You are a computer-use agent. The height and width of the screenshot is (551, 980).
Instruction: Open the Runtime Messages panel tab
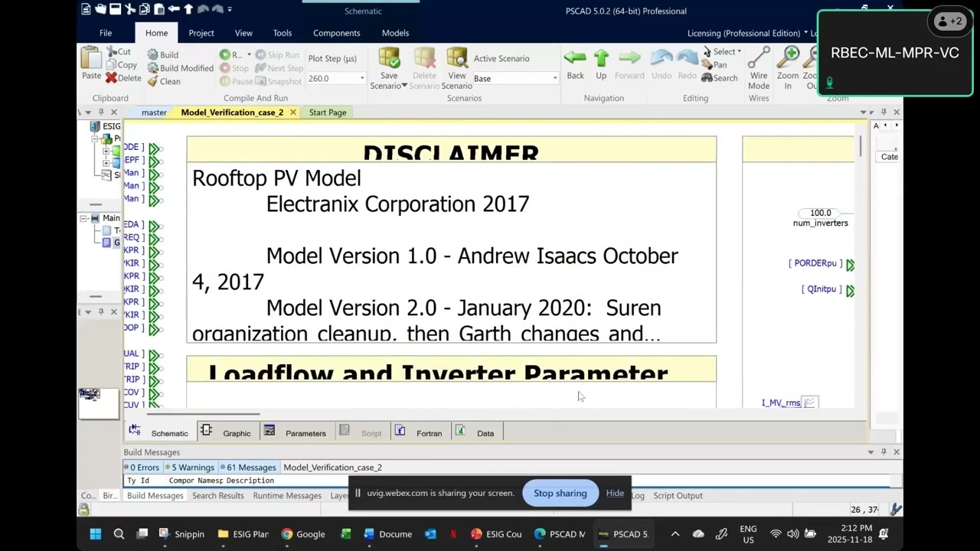(x=287, y=496)
